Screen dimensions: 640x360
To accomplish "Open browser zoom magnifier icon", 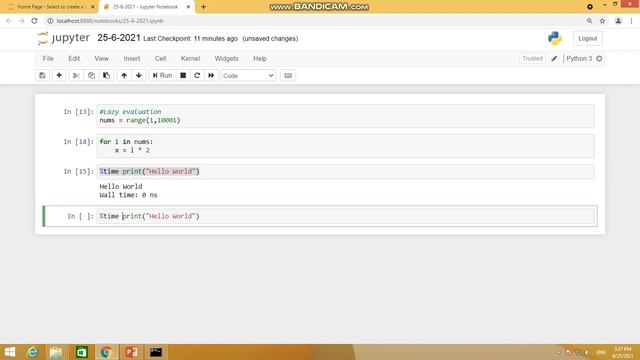I will pyautogui.click(x=589, y=21).
